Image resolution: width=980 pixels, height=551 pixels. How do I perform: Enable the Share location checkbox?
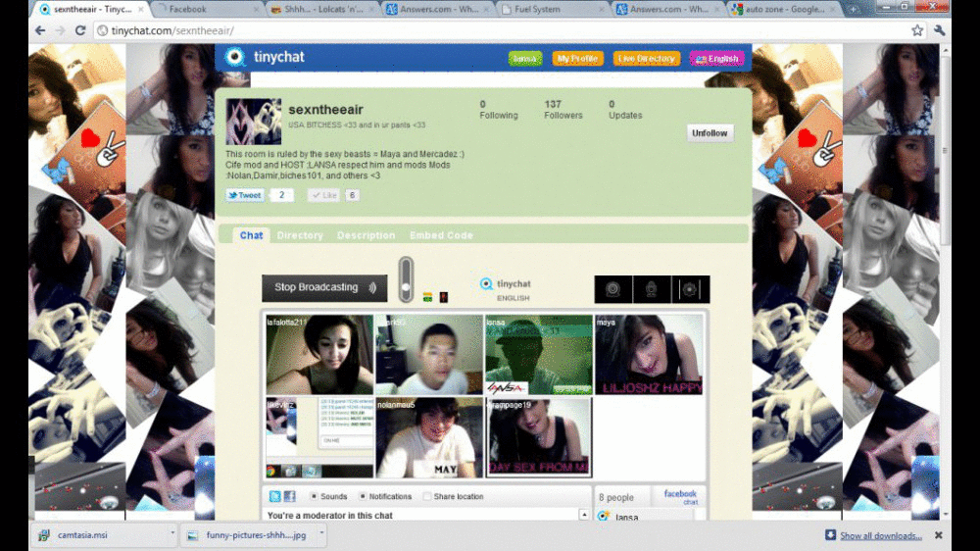(427, 497)
